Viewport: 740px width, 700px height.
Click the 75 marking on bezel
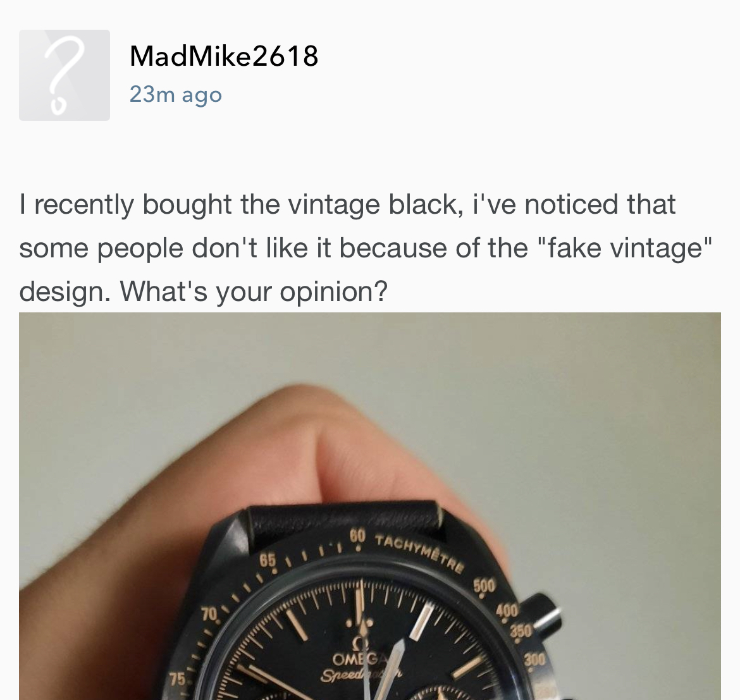pyautogui.click(x=177, y=679)
